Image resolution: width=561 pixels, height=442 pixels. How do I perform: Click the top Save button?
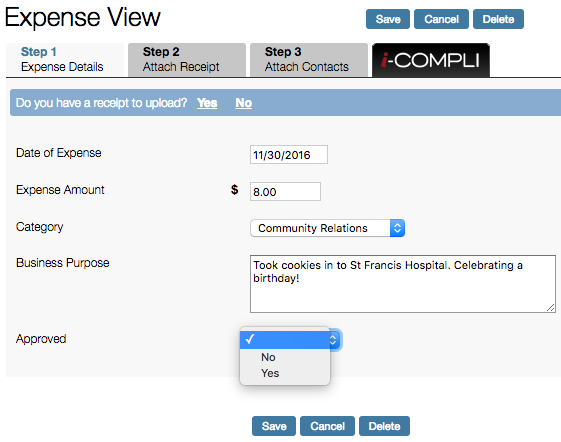[388, 19]
